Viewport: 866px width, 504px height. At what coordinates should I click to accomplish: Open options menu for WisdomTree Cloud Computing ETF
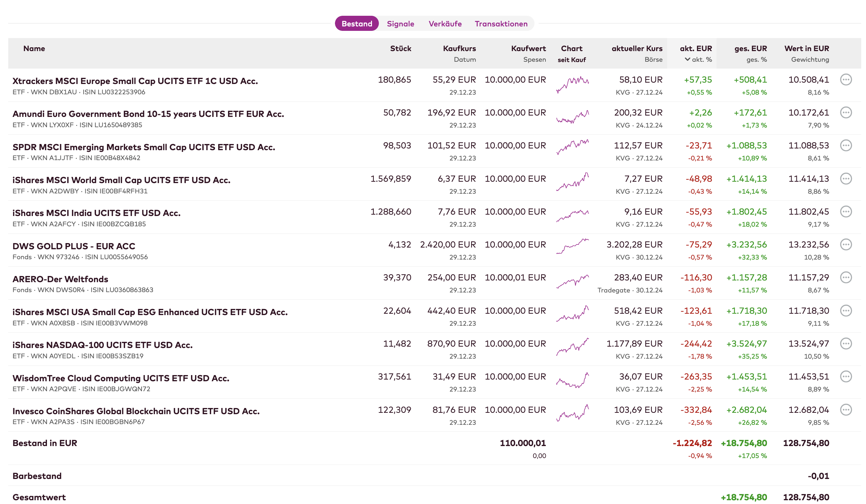click(x=845, y=376)
